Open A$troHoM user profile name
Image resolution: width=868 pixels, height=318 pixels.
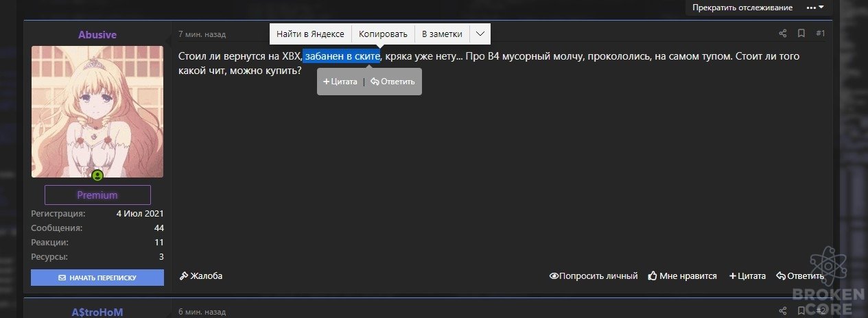[97, 312]
